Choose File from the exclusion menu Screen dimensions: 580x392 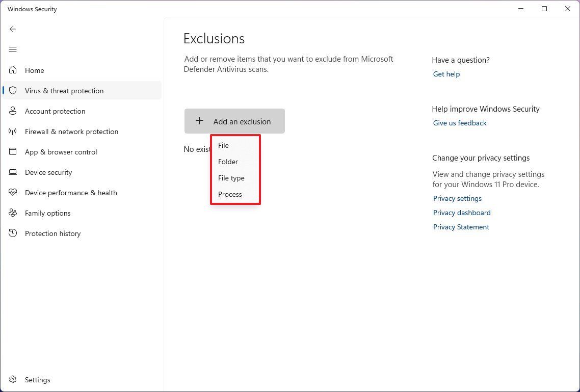tap(223, 145)
